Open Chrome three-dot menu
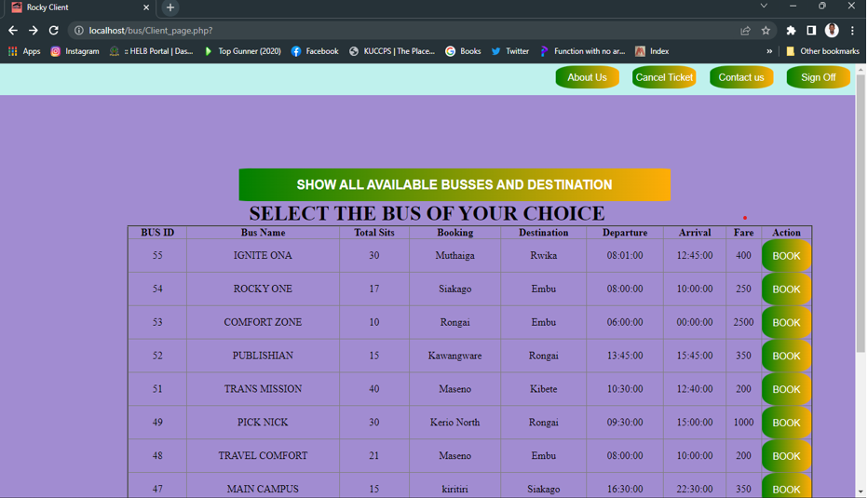The image size is (868, 498). [x=852, y=31]
